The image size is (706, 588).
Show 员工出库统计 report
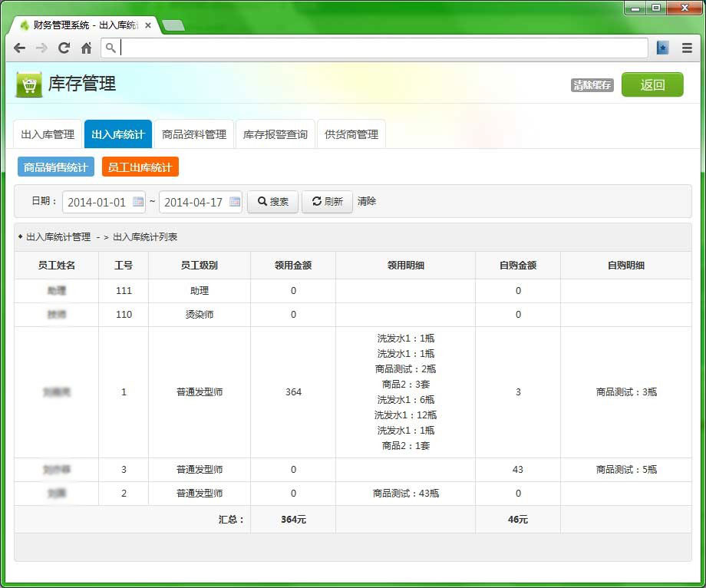coord(140,167)
